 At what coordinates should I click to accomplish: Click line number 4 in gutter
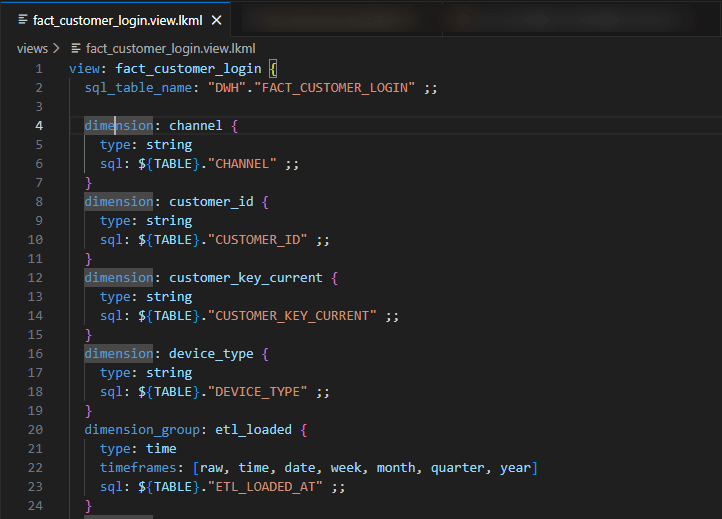[x=39, y=126]
